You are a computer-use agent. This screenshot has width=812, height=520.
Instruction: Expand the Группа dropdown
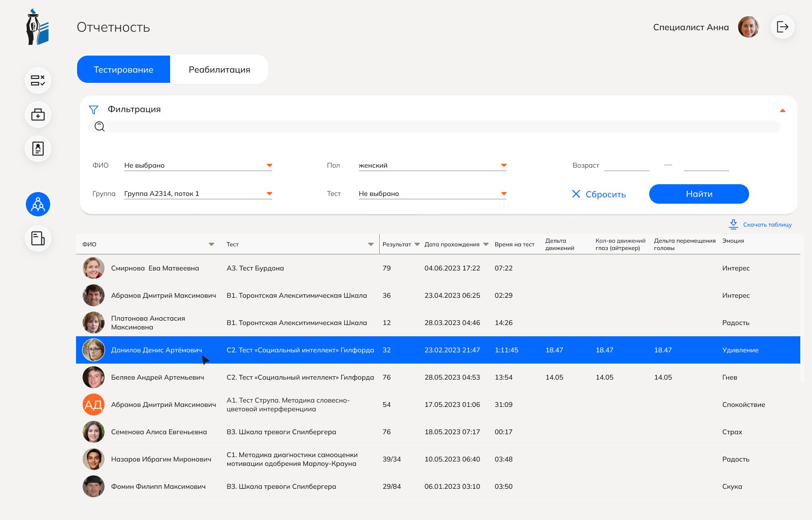[269, 193]
